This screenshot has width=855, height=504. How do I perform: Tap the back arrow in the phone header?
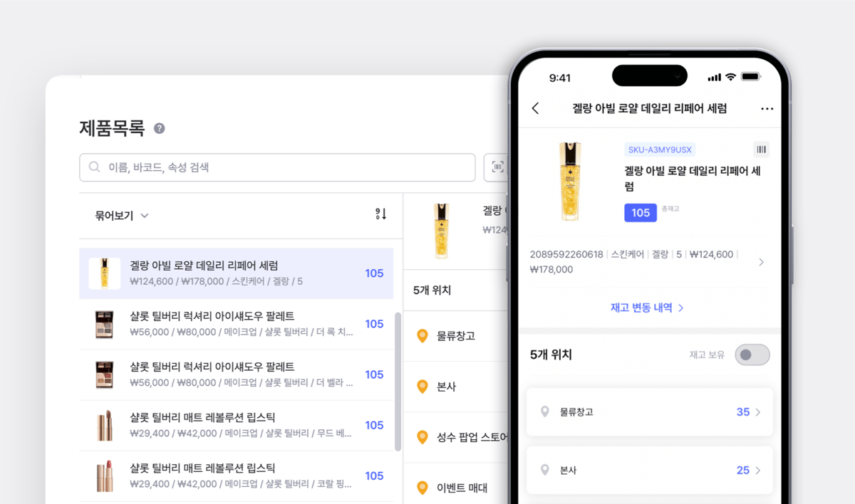pyautogui.click(x=536, y=108)
